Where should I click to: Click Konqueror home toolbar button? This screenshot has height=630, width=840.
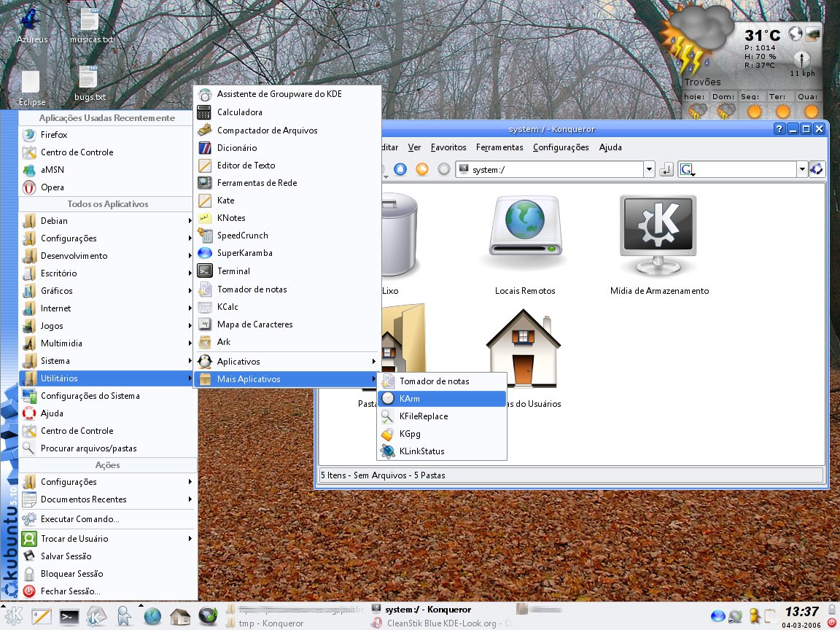pos(400,169)
